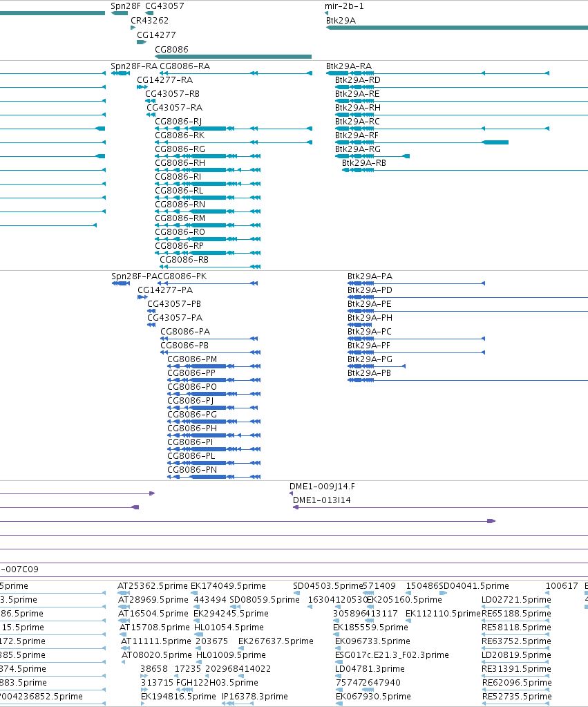
Task: Select transcript CG8086-RM label
Action: click(x=180, y=218)
